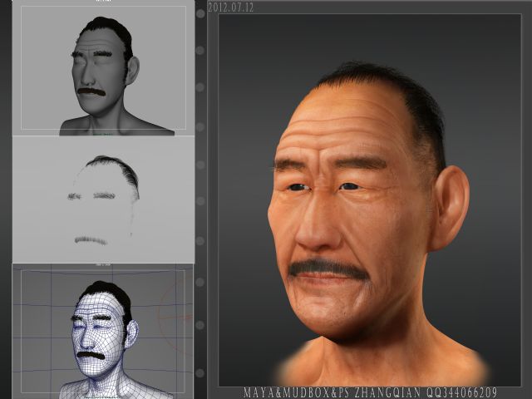Screen dimensions: 532x399
Task: Click the date text '2012.07.12'
Action: tap(231, 7)
